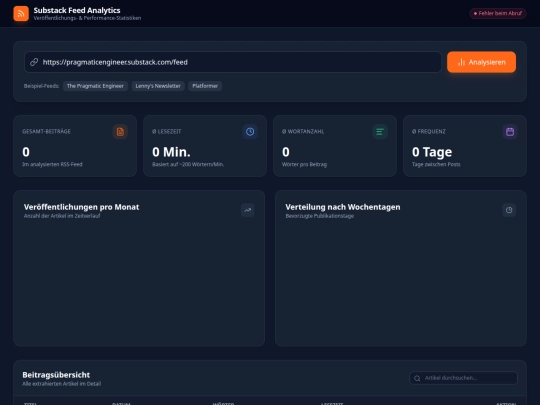Click the clock icon on the Lesezeit card

click(x=250, y=132)
